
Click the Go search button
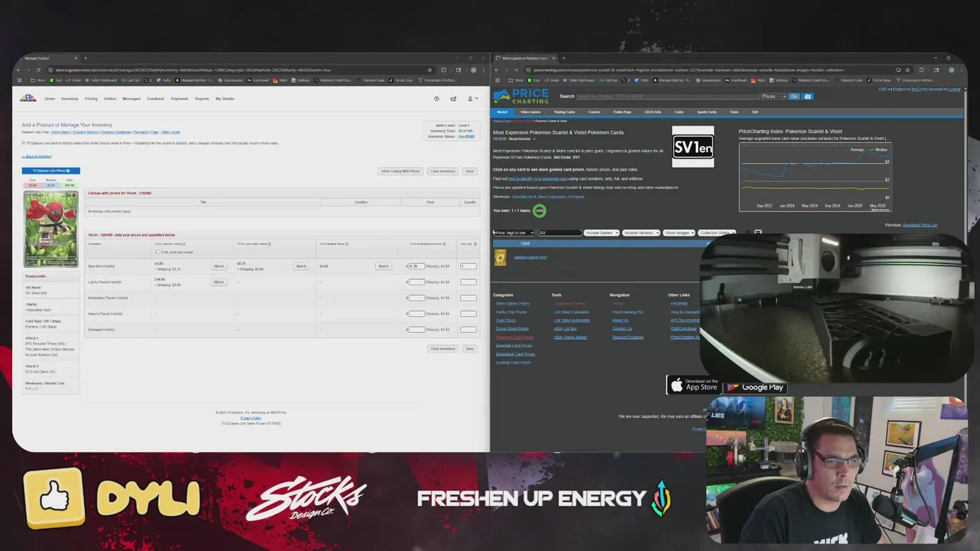pos(794,96)
